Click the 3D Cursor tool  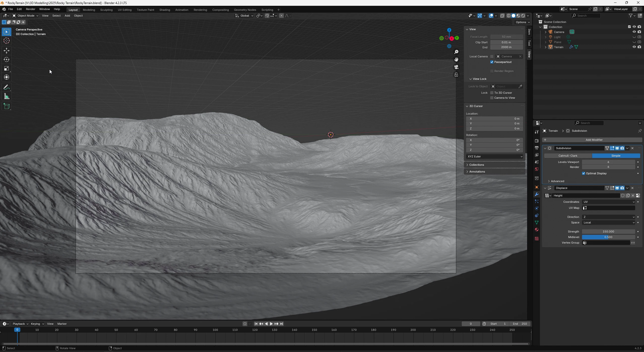tap(7, 41)
